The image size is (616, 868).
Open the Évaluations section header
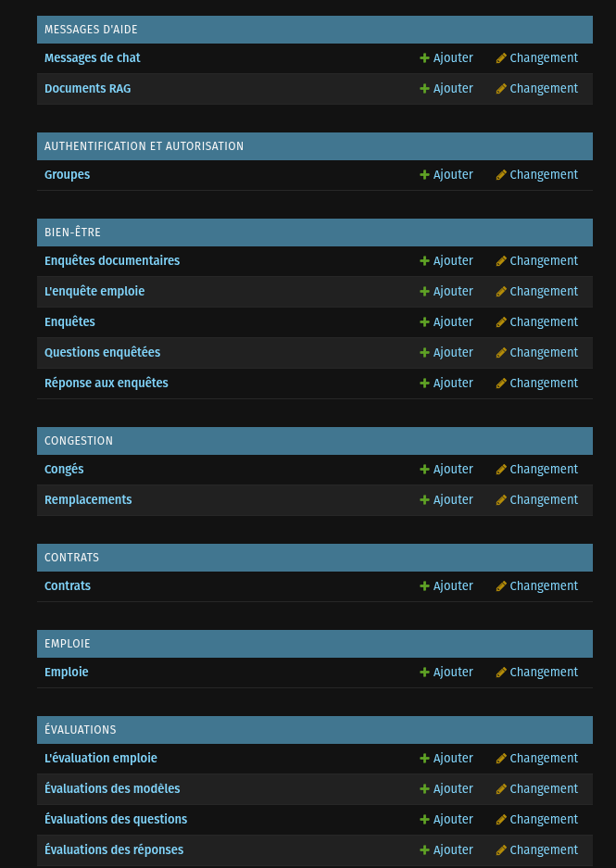pyautogui.click(x=81, y=730)
